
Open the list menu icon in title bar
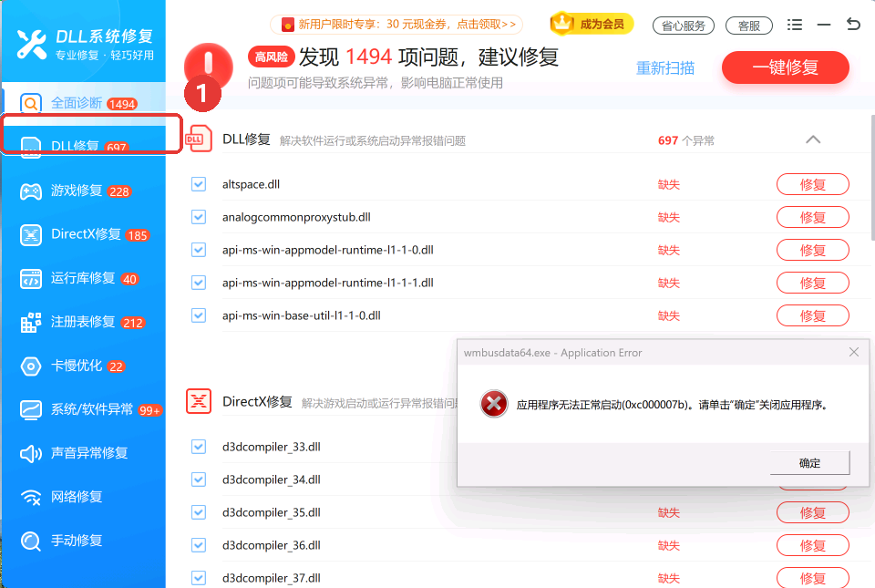pos(795,25)
